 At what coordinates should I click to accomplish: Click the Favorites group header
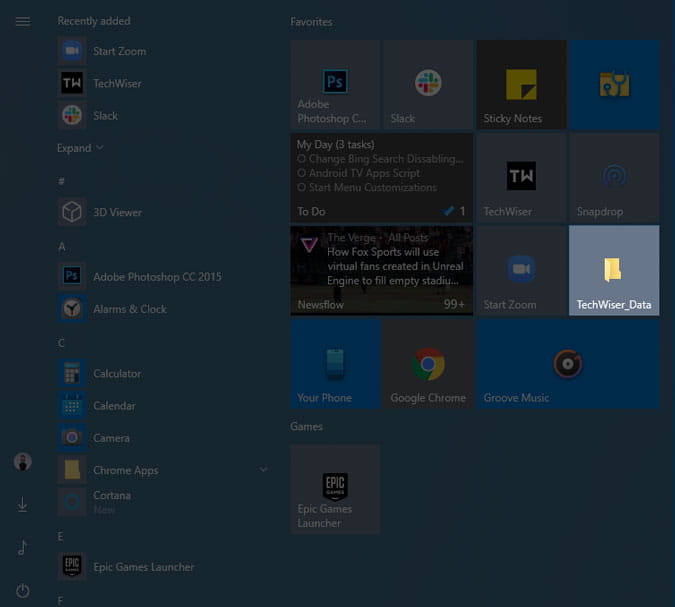click(x=311, y=22)
